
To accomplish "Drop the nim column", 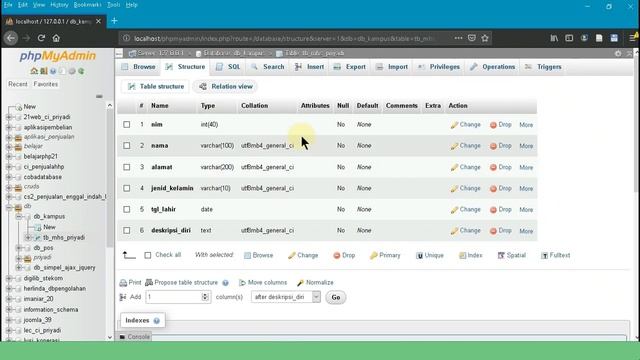I will point(500,124).
